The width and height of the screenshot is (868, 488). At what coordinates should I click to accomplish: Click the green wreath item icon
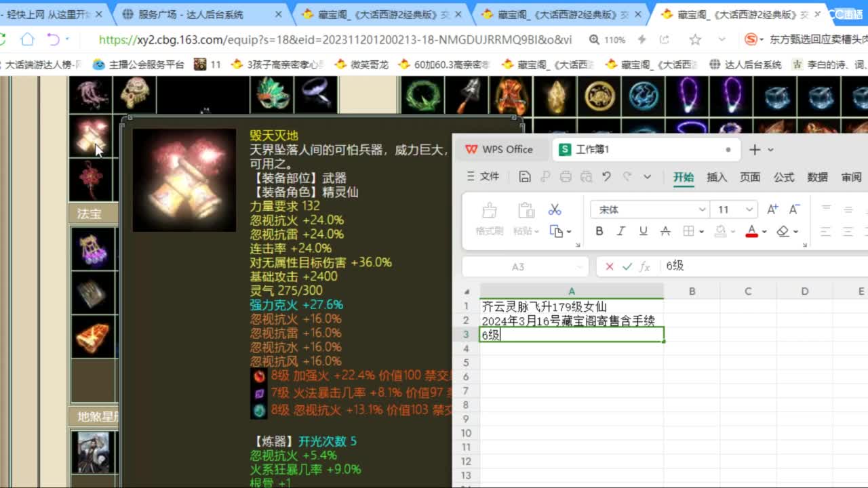[x=422, y=95]
